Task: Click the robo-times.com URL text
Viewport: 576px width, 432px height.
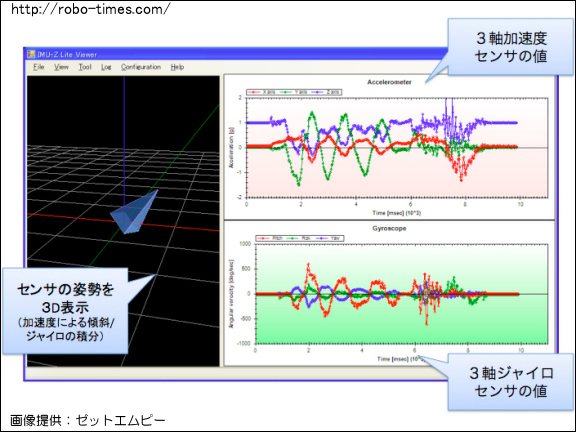Action: point(91,9)
